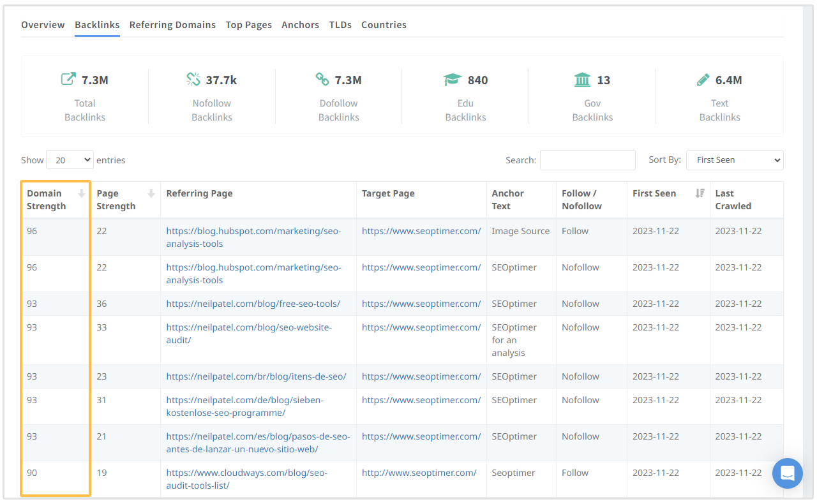
Task: Sort by Domain Strength arrow icon
Action: coord(82,193)
